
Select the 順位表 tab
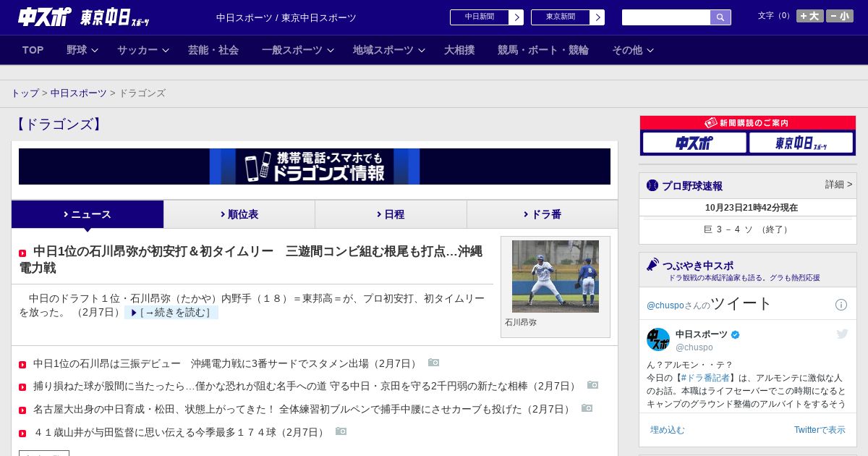tap(239, 214)
